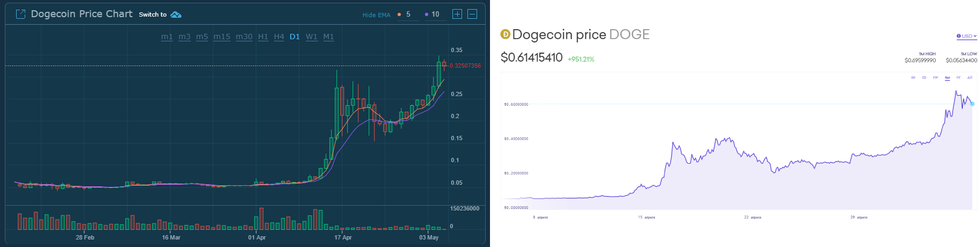Viewport: 980px width, 247px height.
Task: Click the $0.60000000 axis label
Action: tap(516, 104)
